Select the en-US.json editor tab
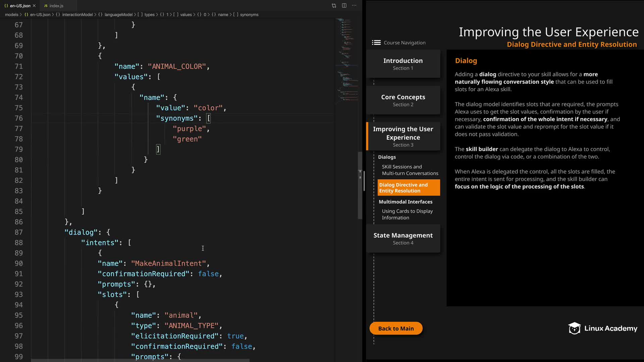The width and height of the screenshot is (644, 362). coord(20,6)
